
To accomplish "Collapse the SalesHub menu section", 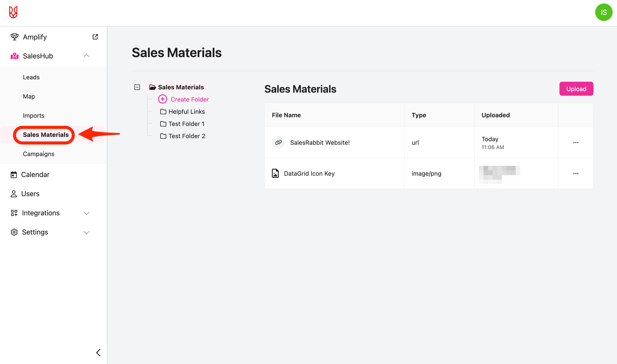I will point(86,56).
